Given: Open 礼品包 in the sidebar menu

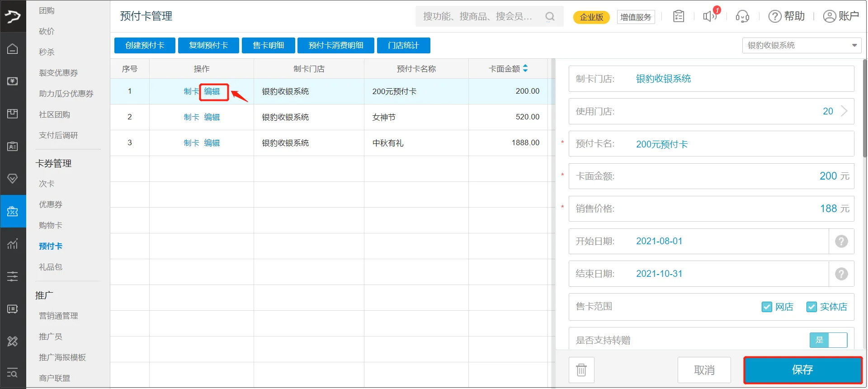Looking at the screenshot, I should (x=51, y=267).
